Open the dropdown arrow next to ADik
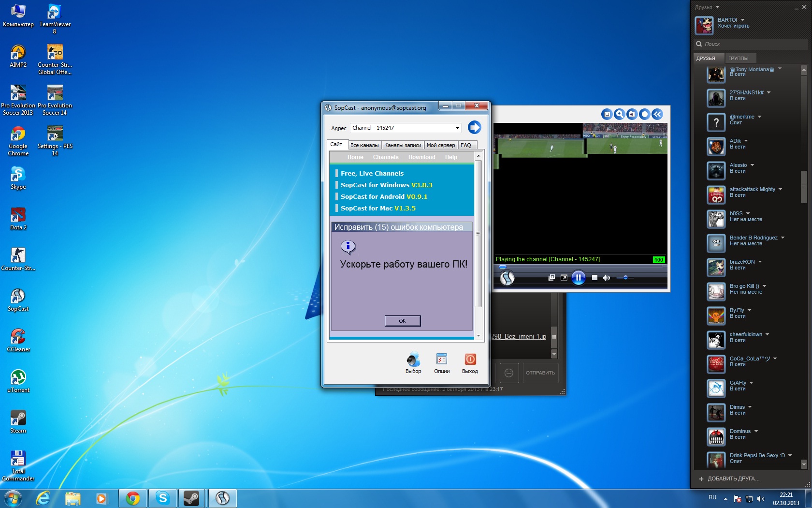812x508 pixels. [x=746, y=141]
